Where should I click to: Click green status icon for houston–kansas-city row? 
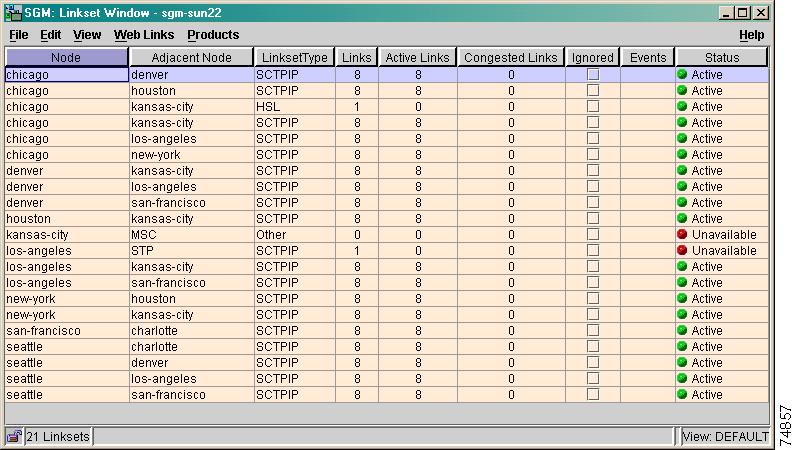coord(682,218)
